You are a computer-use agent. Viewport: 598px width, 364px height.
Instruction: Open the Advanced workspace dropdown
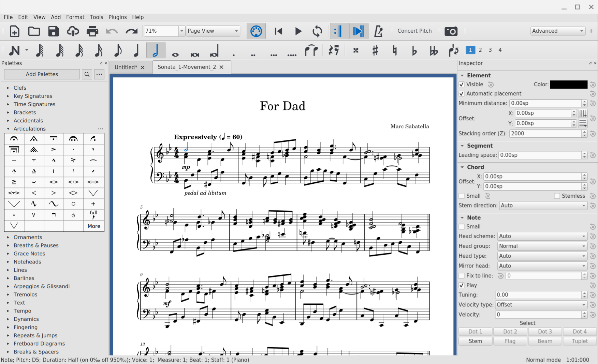coord(558,31)
